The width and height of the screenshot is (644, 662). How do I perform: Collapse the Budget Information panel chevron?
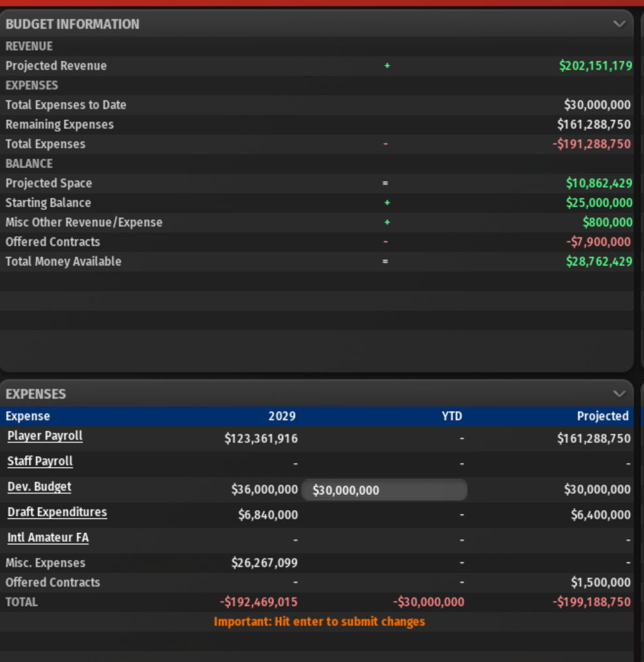619,24
